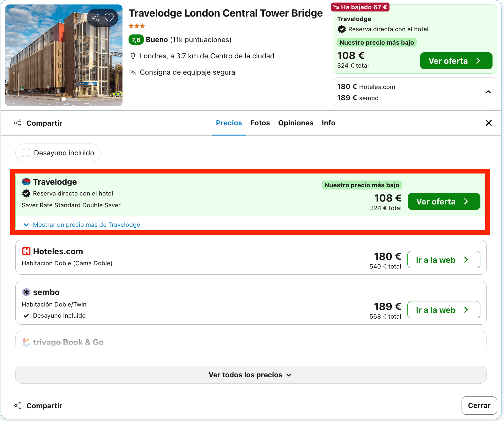Click Londres, a 3.7 km de Centro text
Screen dimensions: 504x421
click(x=207, y=56)
